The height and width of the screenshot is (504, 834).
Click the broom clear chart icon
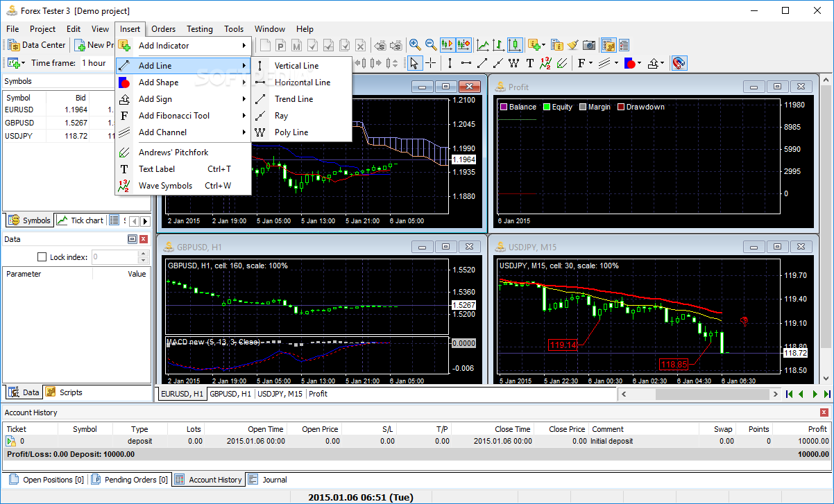[573, 45]
